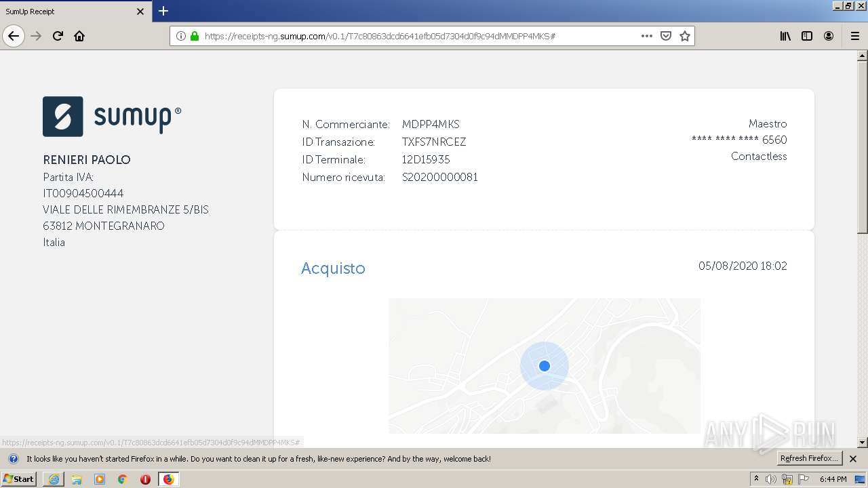Open media player from taskbar
This screenshot has width=868, height=488.
tap(100, 479)
